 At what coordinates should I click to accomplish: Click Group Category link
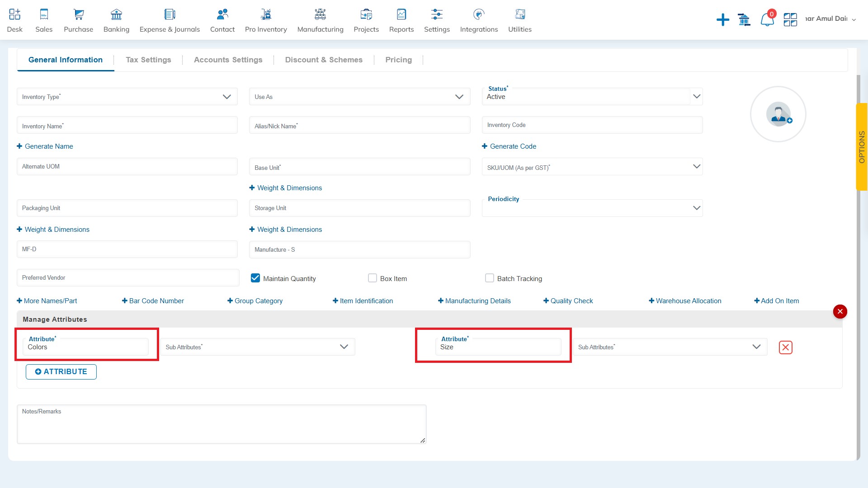point(255,301)
